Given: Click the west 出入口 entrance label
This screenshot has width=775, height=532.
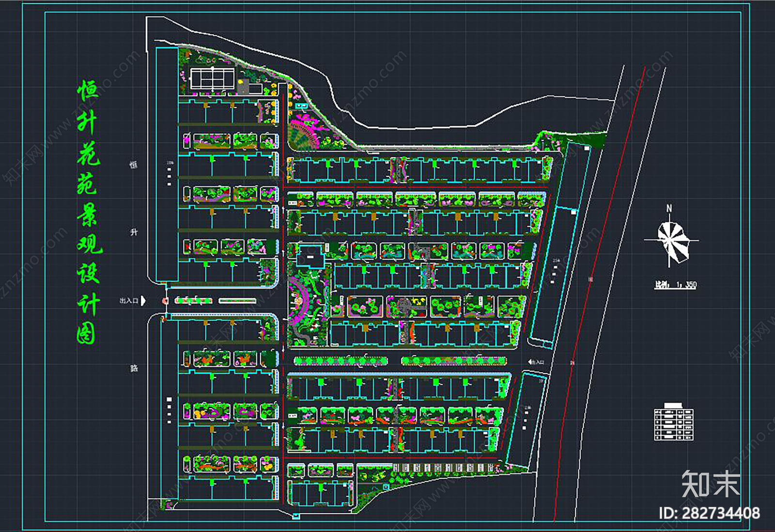Looking at the screenshot, I should point(129,301).
